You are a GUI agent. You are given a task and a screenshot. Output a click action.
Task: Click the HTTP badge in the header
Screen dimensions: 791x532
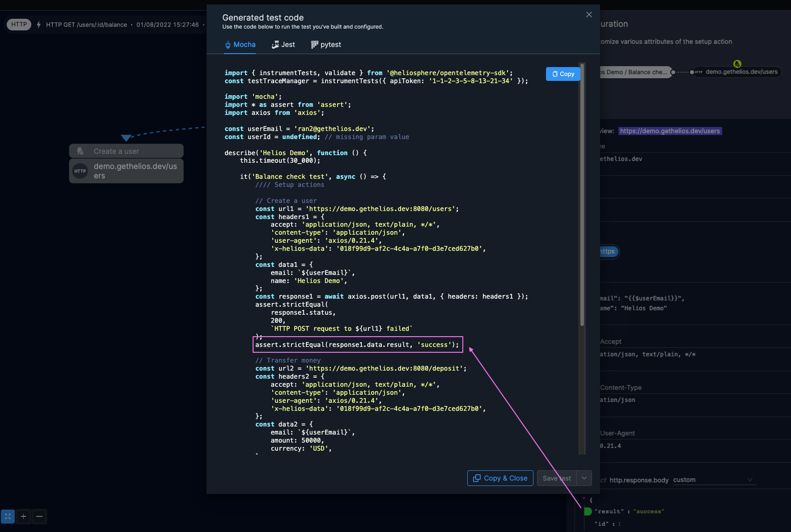19,25
